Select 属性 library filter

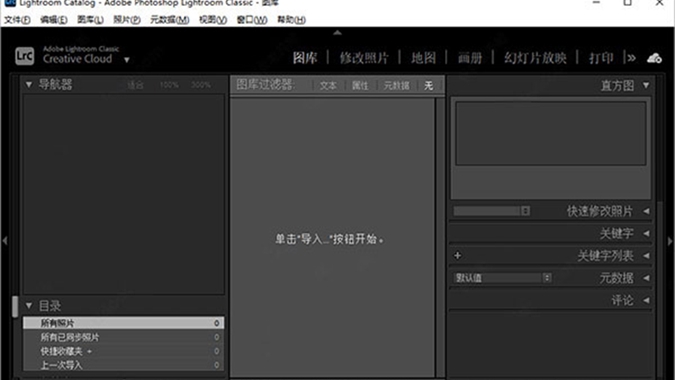tap(360, 86)
